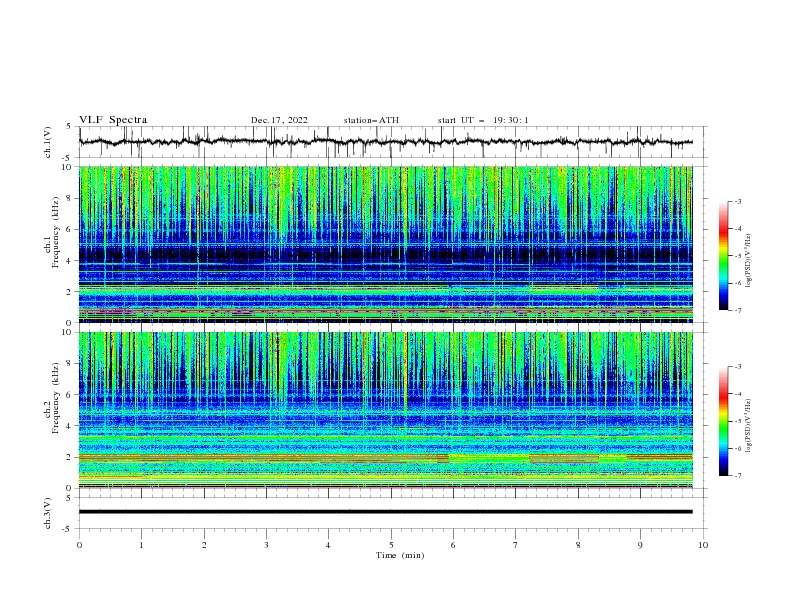The image size is (792, 612).
Task: Click the x-axis tick label "0"
Action: click(x=79, y=545)
